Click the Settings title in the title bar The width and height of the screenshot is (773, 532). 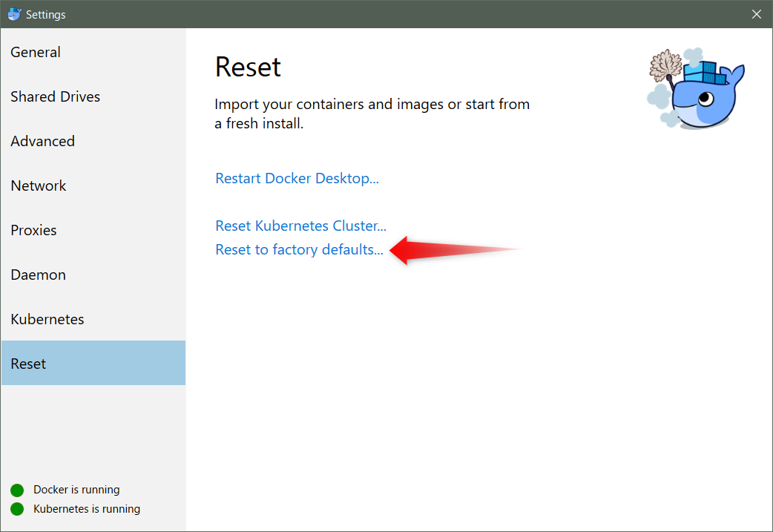point(46,14)
